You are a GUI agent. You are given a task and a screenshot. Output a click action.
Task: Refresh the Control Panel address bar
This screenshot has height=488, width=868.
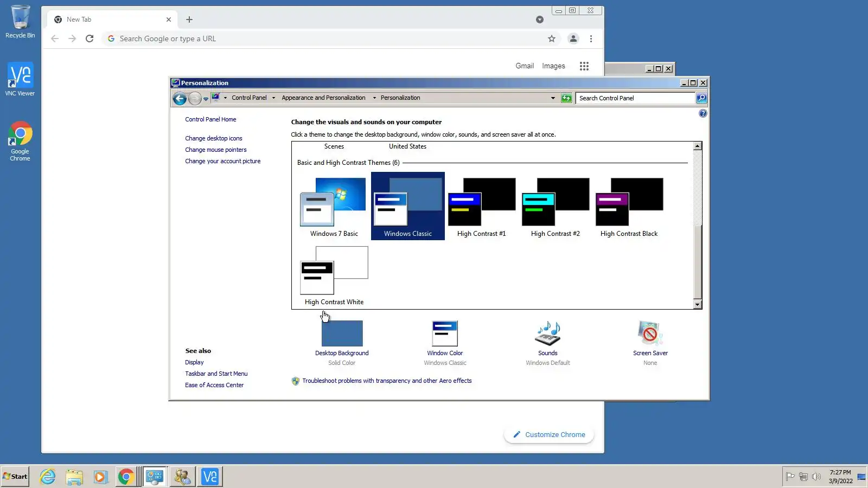tap(566, 98)
